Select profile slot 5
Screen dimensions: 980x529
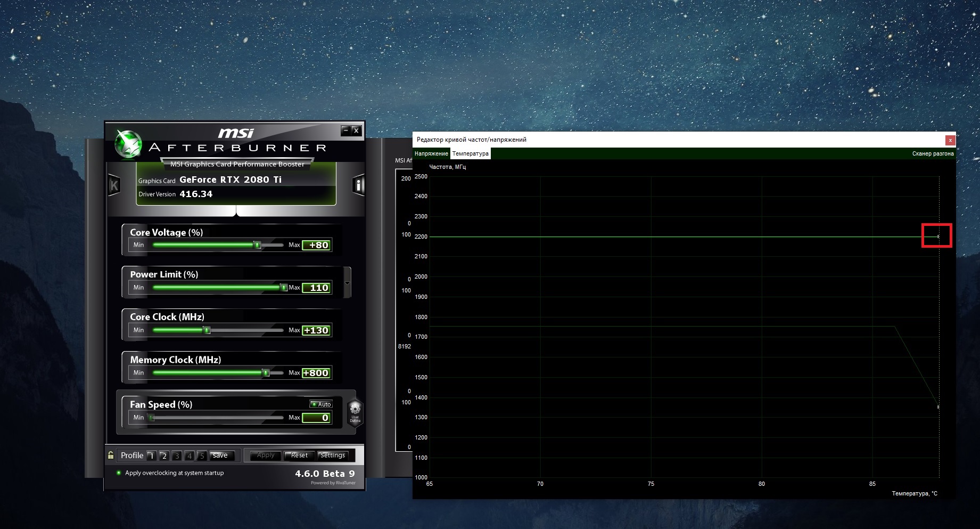click(202, 455)
